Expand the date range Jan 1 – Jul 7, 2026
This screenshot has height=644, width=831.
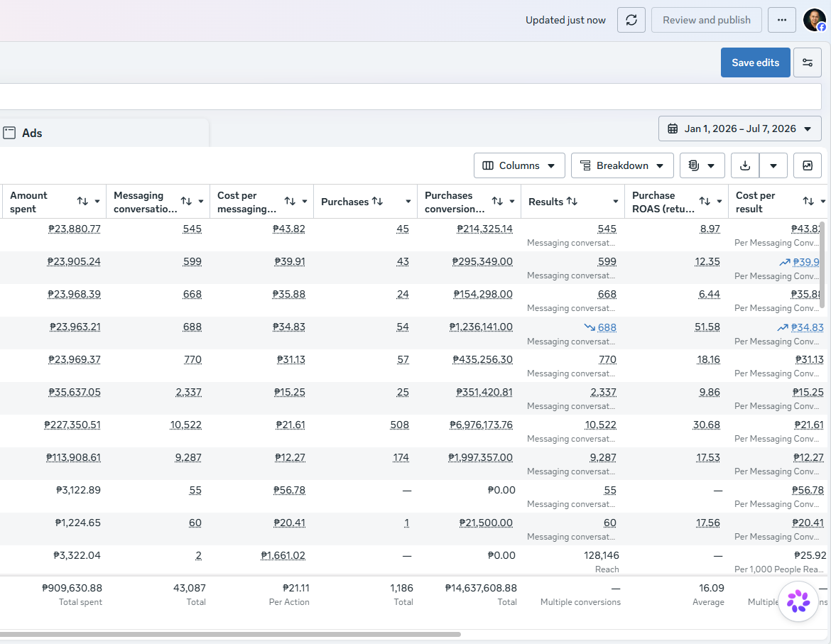[x=740, y=129]
